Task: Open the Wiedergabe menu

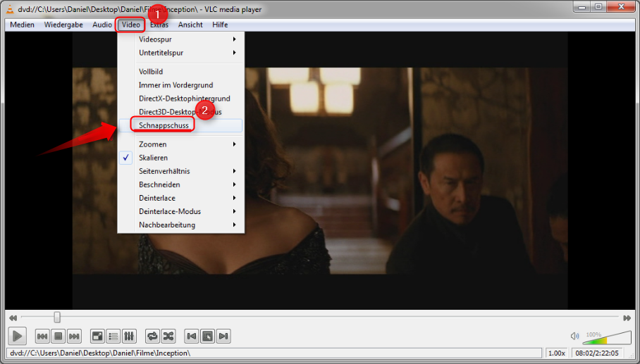Action: [63, 25]
